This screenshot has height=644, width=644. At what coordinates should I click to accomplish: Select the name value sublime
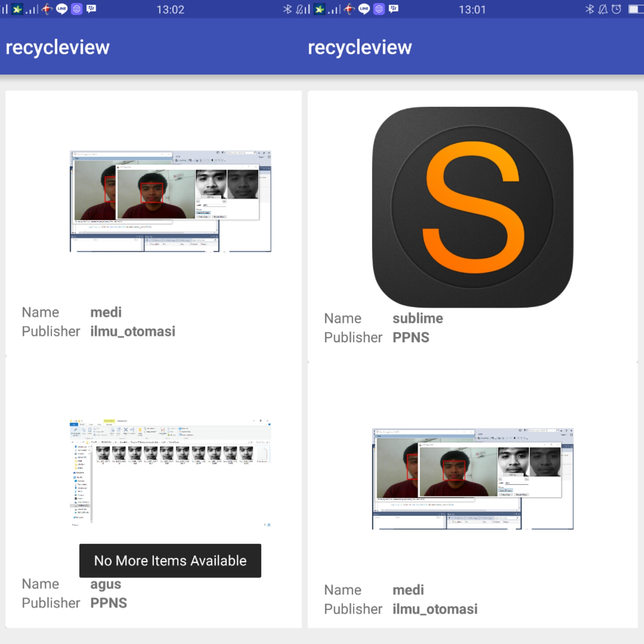coord(418,318)
